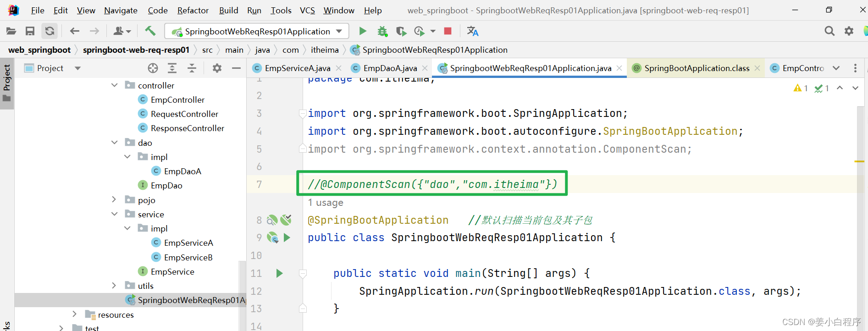Navigate back with the left arrow
Viewport: 868px width, 331px height.
[75, 31]
